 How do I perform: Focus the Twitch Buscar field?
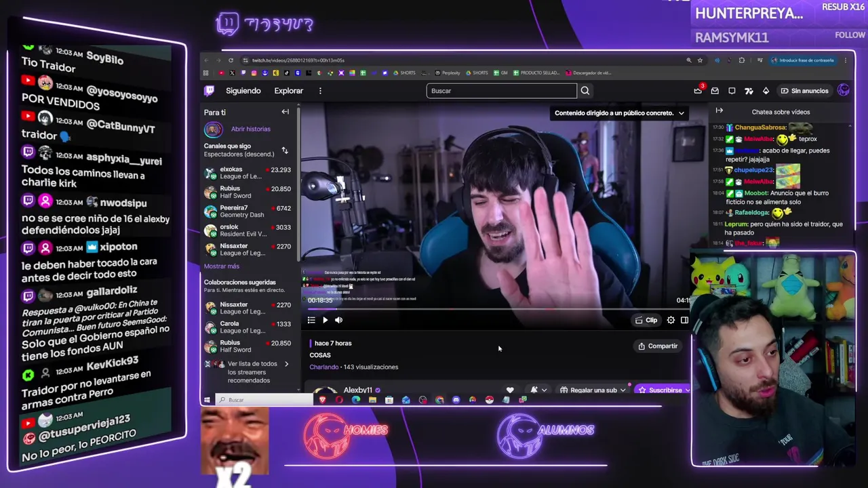501,91
